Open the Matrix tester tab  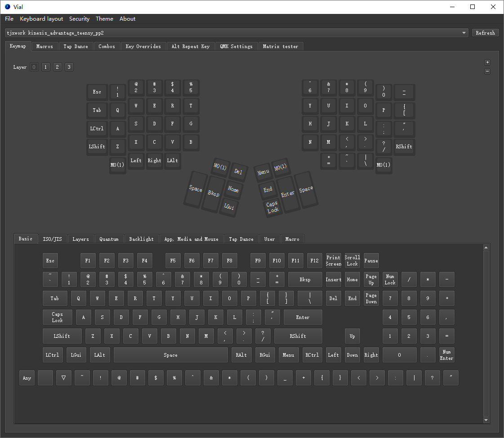[x=281, y=46]
